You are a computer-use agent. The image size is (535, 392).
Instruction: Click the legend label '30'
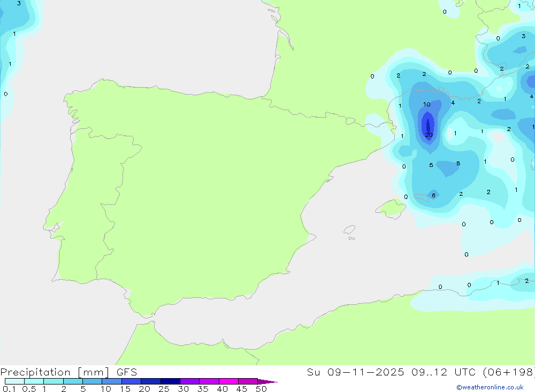[x=183, y=389]
